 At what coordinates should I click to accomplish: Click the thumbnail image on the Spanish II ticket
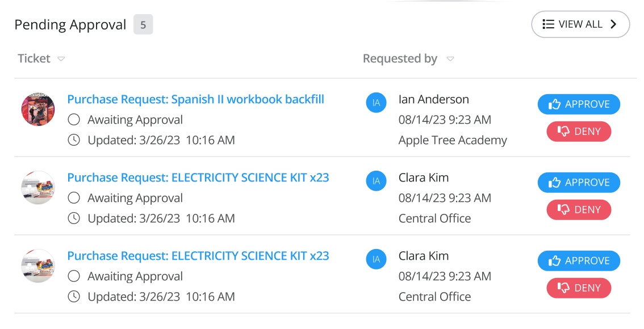[37, 109]
